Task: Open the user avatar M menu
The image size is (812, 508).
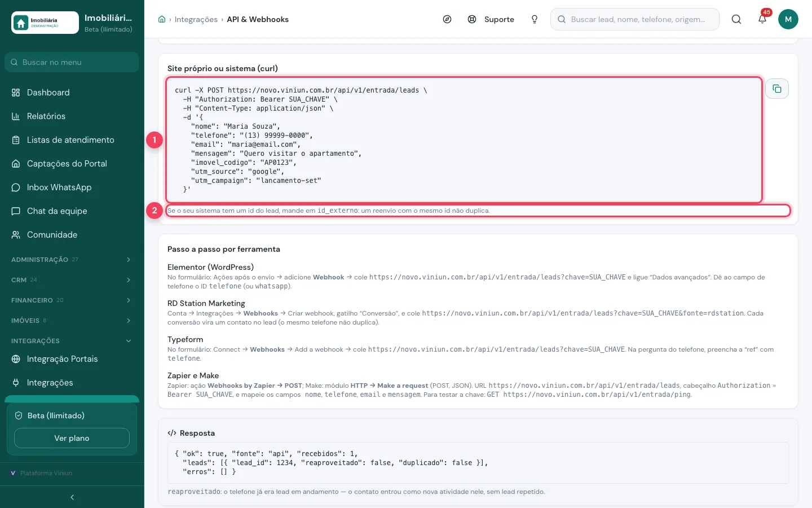Action: [x=788, y=19]
